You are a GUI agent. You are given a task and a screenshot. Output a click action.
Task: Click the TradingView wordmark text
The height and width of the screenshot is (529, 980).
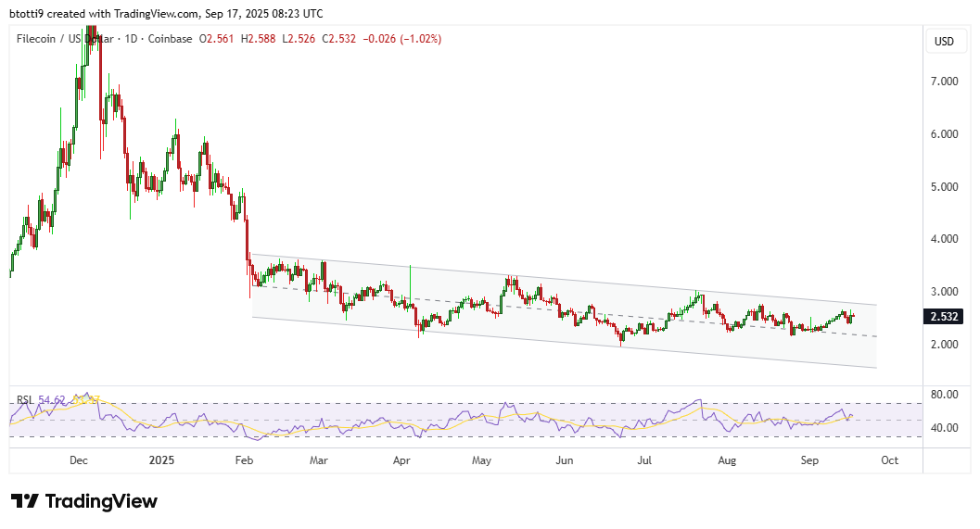101,501
